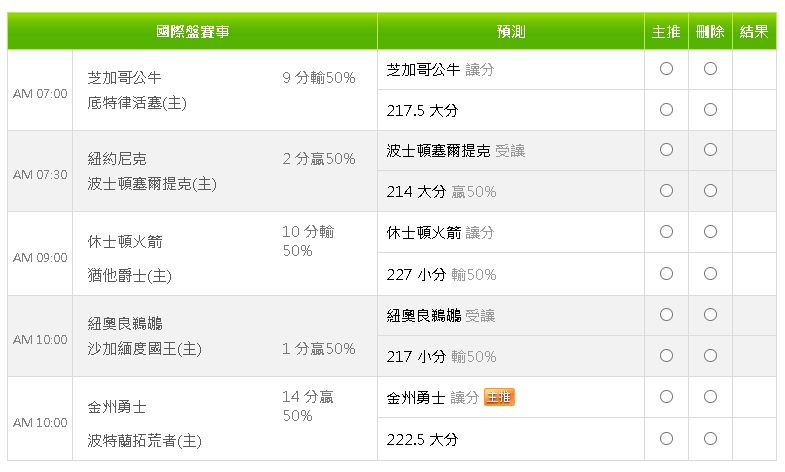Select 主推 radio for 芝加哥公牛 讓分

click(666, 69)
